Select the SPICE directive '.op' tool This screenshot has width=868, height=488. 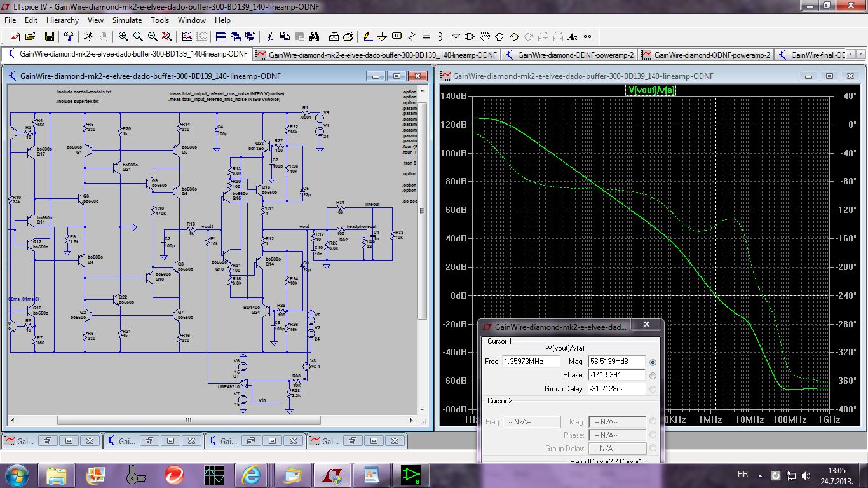tap(587, 36)
